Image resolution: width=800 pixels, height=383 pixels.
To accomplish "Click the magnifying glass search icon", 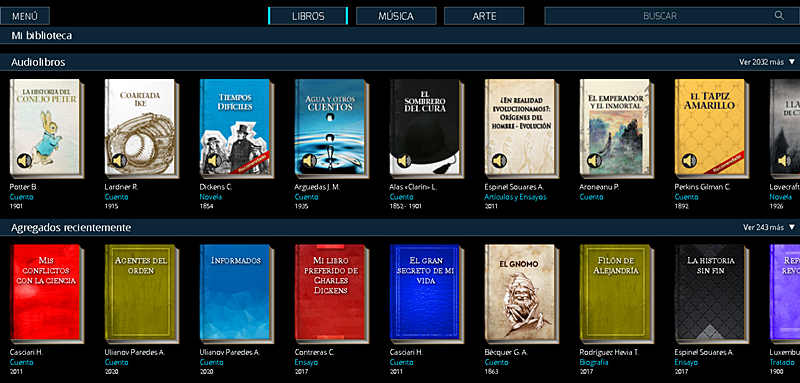I will (779, 15).
